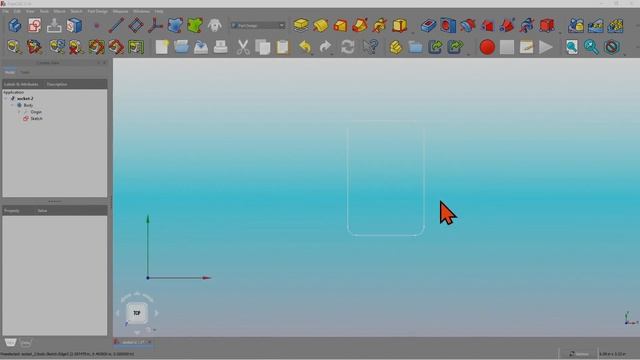Viewport: 640px width, 360px height.
Task: Click the Create Sketch icon
Action: 35,25
